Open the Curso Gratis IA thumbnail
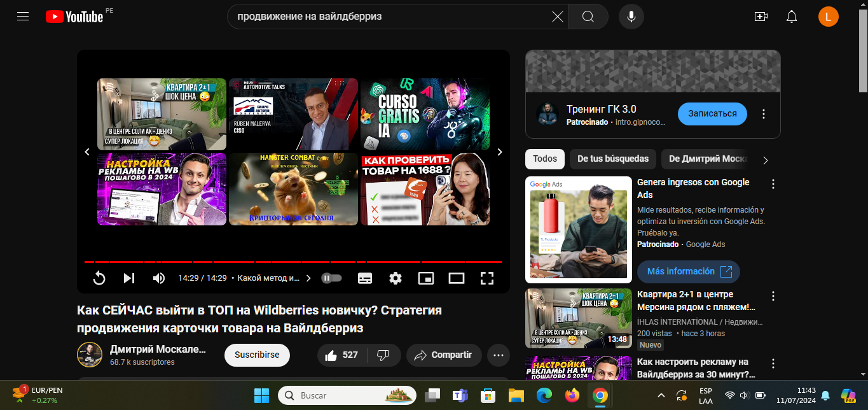Image resolution: width=868 pixels, height=410 pixels. tap(425, 114)
